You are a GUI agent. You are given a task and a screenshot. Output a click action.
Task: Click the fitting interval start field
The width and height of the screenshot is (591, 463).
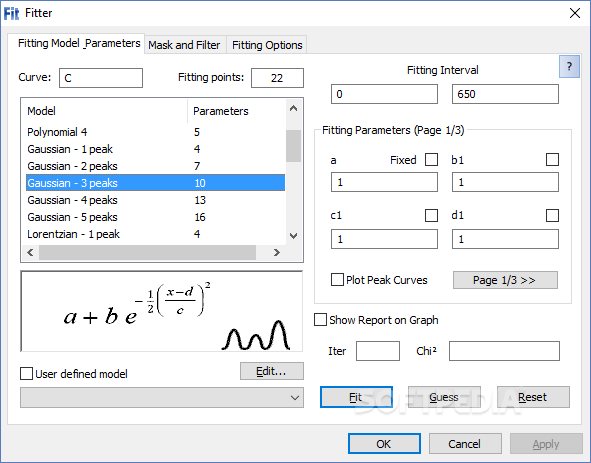[x=384, y=94]
